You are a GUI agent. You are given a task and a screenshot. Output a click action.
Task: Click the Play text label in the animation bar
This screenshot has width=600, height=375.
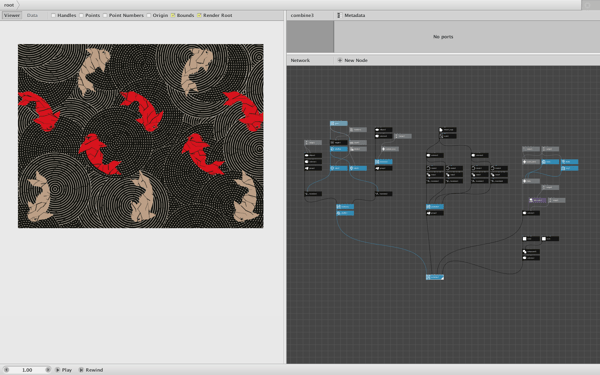pos(67,370)
